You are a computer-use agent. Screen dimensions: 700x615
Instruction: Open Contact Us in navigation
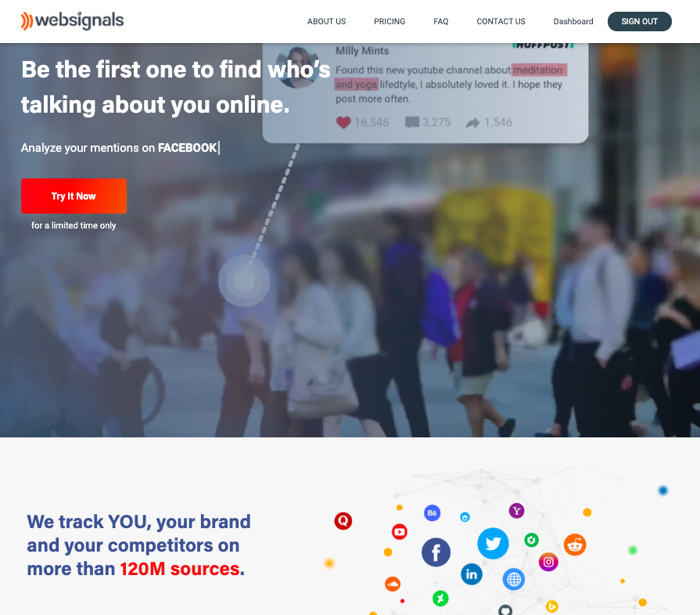pyautogui.click(x=501, y=21)
